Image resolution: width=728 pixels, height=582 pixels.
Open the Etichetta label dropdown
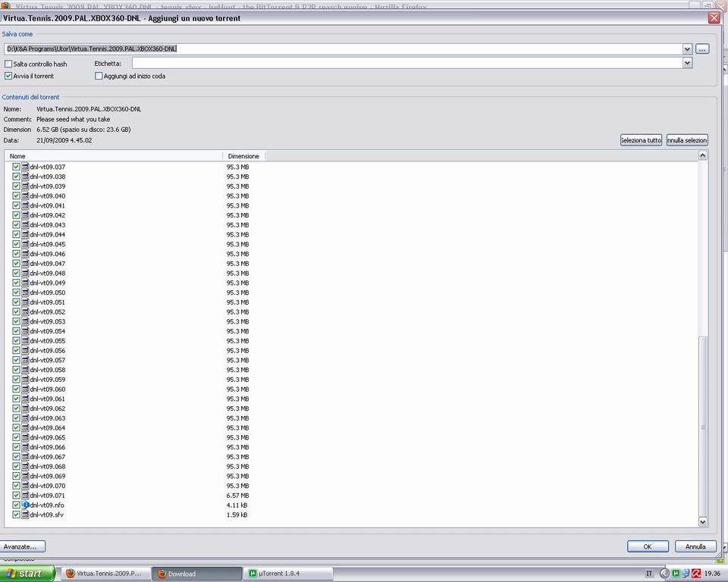(x=687, y=64)
